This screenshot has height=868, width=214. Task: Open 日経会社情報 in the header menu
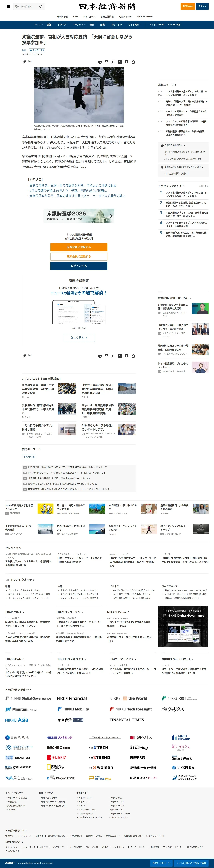(x=107, y=17)
